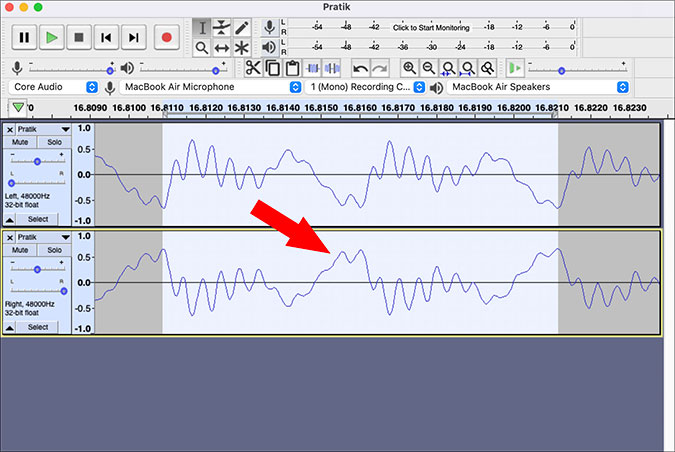Expand the MacBook Air Speakers output dropdown
Screen dimensions: 675x452
click(539, 87)
